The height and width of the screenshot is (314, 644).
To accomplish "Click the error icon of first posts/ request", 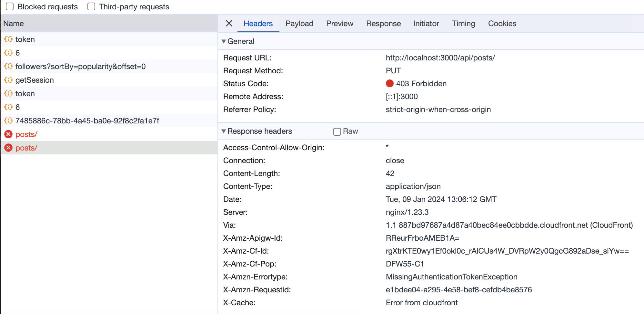I will coord(8,134).
